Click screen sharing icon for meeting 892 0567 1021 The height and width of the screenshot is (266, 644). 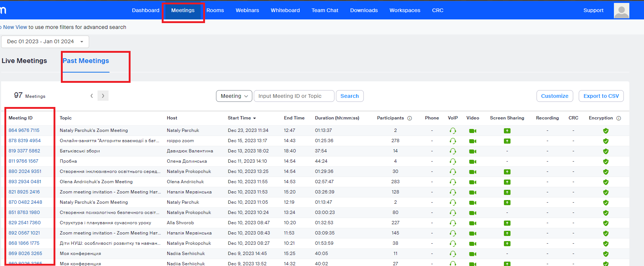point(507,233)
